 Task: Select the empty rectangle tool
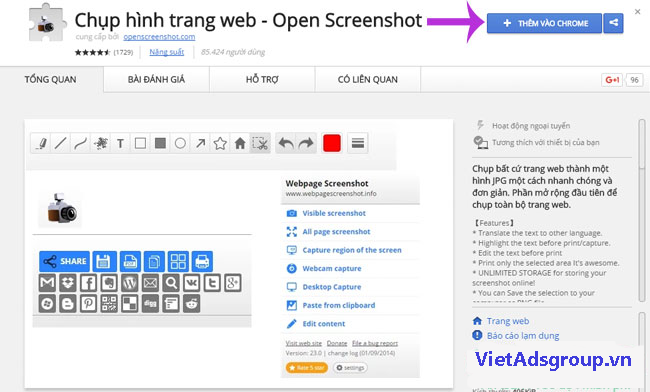[141, 143]
